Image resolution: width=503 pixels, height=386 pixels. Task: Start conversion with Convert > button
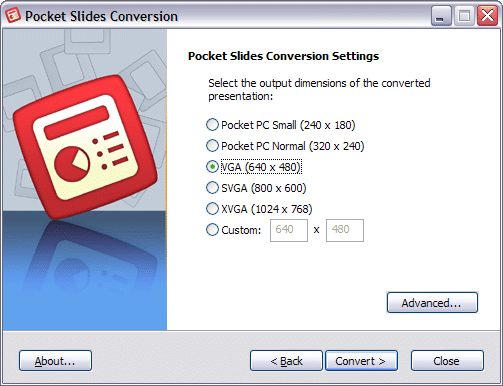[x=361, y=361]
